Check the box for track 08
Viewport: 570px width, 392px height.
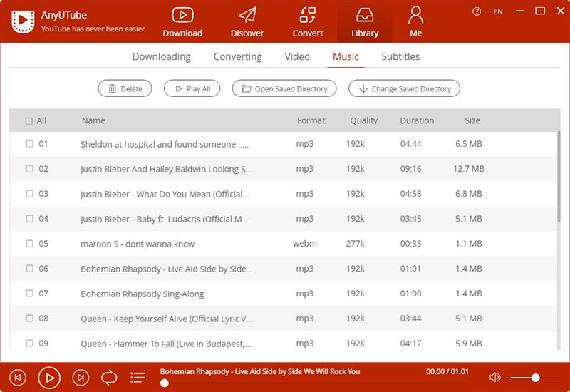(x=30, y=318)
